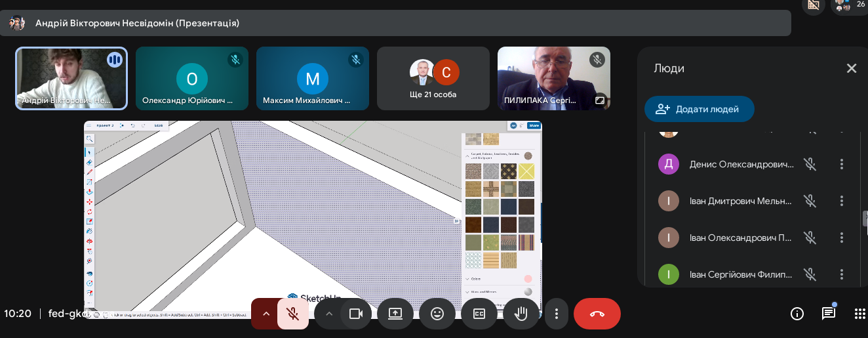868x338 pixels.
Task: Click the Андрій Вікторович Несвідомін (Презентація) title
Action: [137, 23]
